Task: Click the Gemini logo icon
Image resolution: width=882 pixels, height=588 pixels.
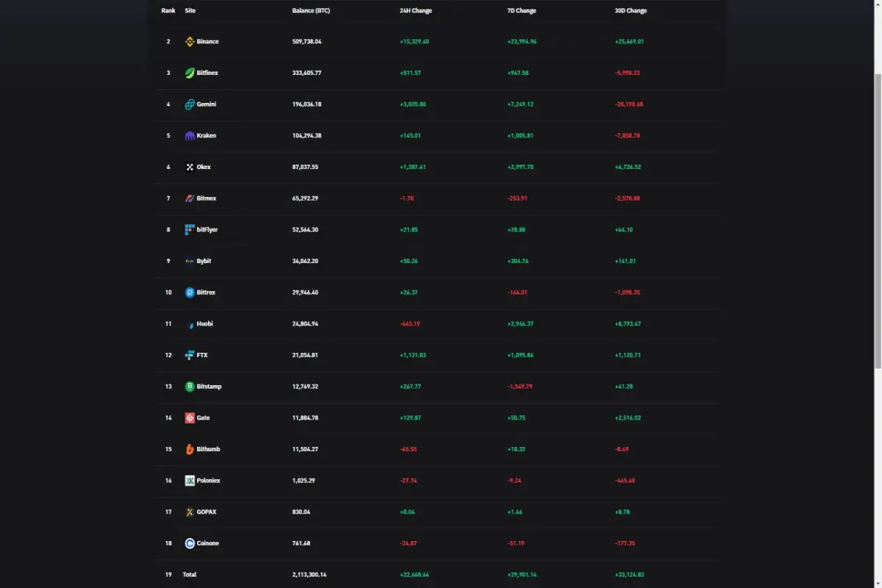Action: point(190,104)
